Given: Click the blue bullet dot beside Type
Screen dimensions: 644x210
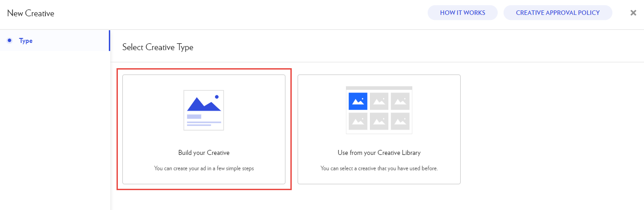Looking at the screenshot, I should 9,41.
